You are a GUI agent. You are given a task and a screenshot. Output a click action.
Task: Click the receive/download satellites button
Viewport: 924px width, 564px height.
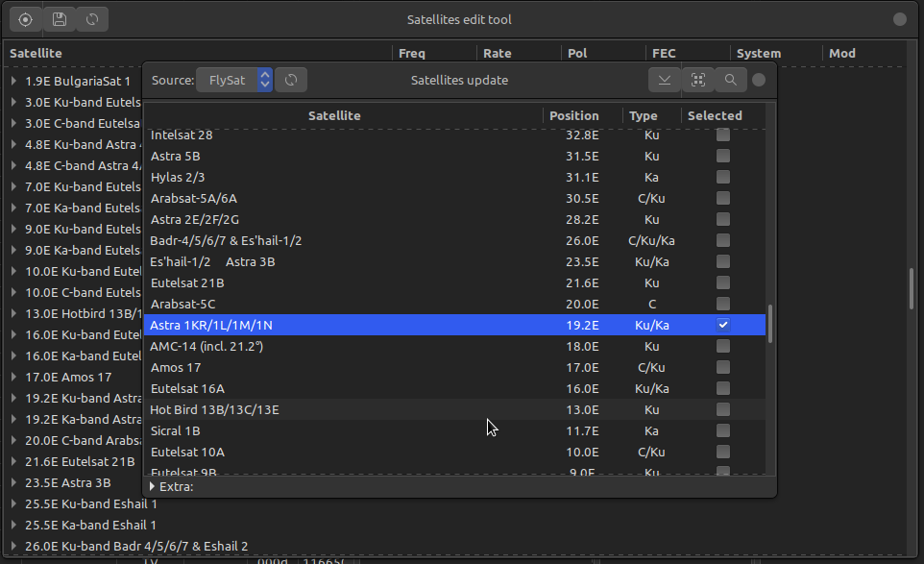(664, 80)
